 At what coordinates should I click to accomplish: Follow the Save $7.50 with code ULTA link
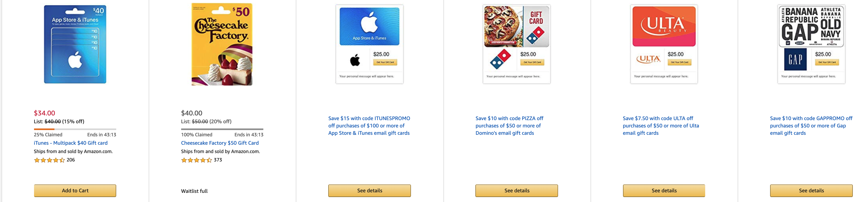point(661,126)
